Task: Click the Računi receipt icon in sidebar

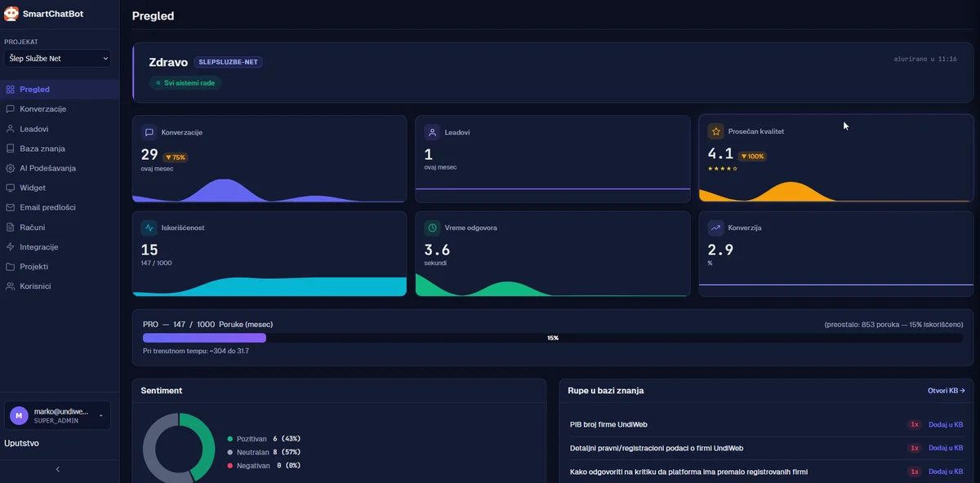Action: (x=10, y=228)
